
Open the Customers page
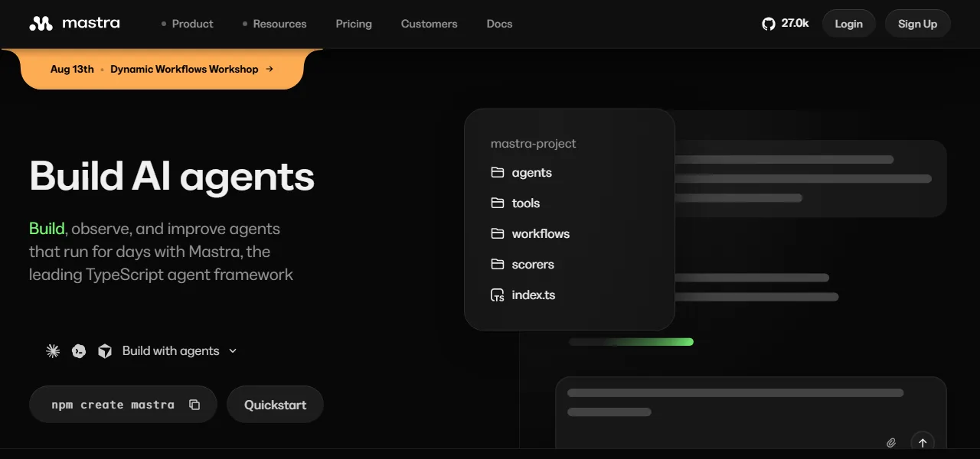pos(429,24)
